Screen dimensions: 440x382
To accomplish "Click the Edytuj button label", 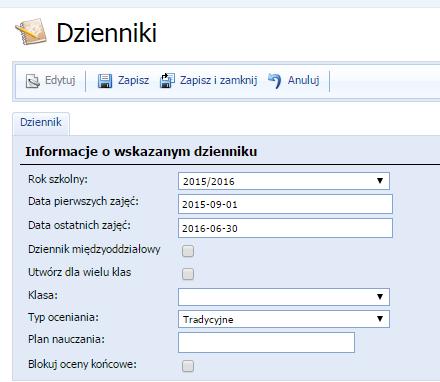I will [x=60, y=80].
